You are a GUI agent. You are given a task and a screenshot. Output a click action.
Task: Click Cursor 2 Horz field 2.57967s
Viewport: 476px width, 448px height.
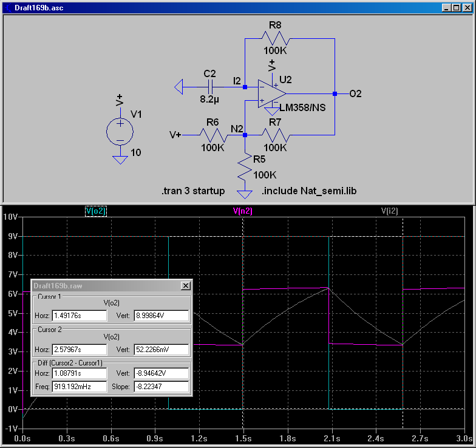[x=80, y=350]
